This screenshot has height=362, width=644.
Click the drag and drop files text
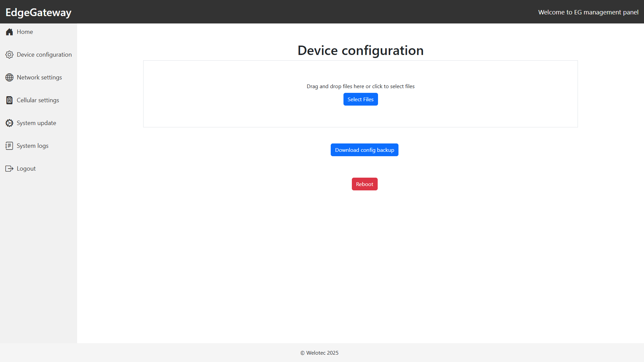[x=361, y=86]
